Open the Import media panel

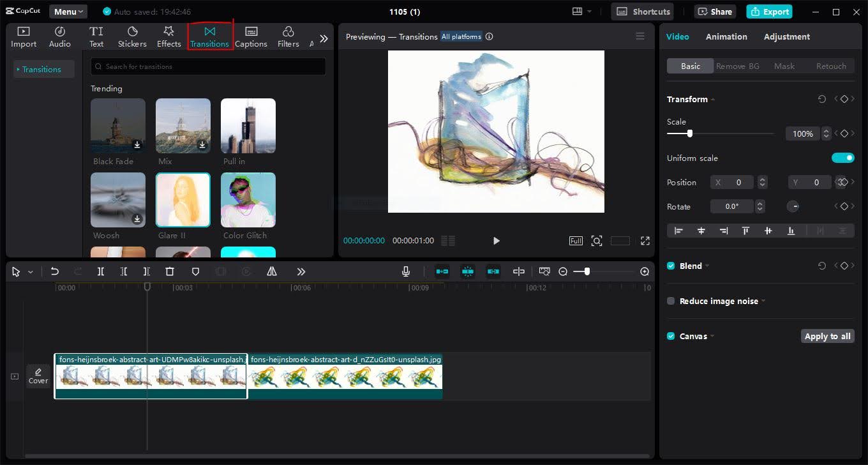(24, 37)
